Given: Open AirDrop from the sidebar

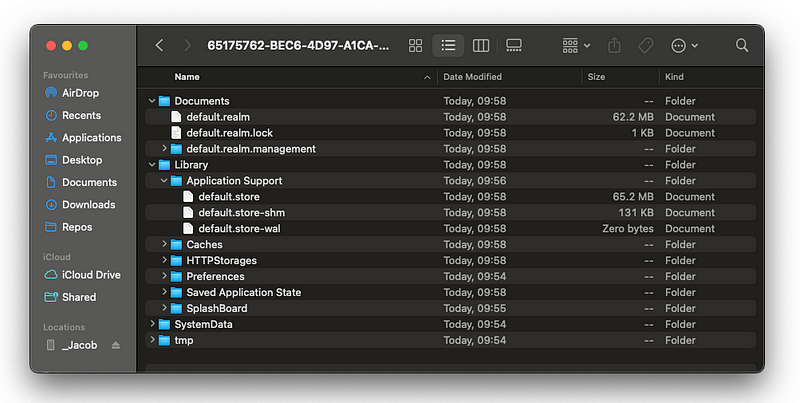Looking at the screenshot, I should tap(80, 93).
